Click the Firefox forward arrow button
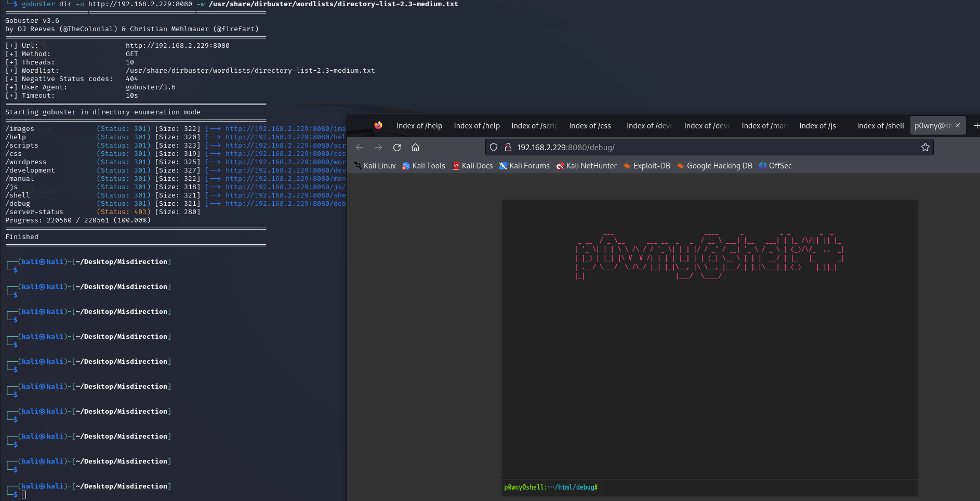This screenshot has width=980, height=501. click(378, 148)
